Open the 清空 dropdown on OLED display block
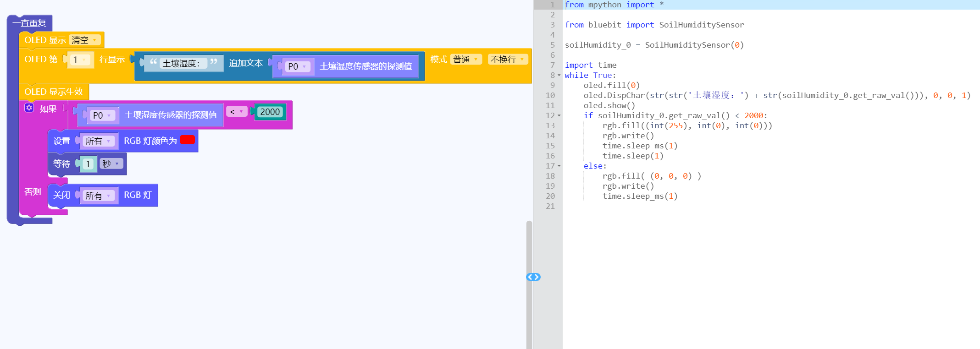Image resolution: width=980 pixels, height=349 pixels. 84,40
